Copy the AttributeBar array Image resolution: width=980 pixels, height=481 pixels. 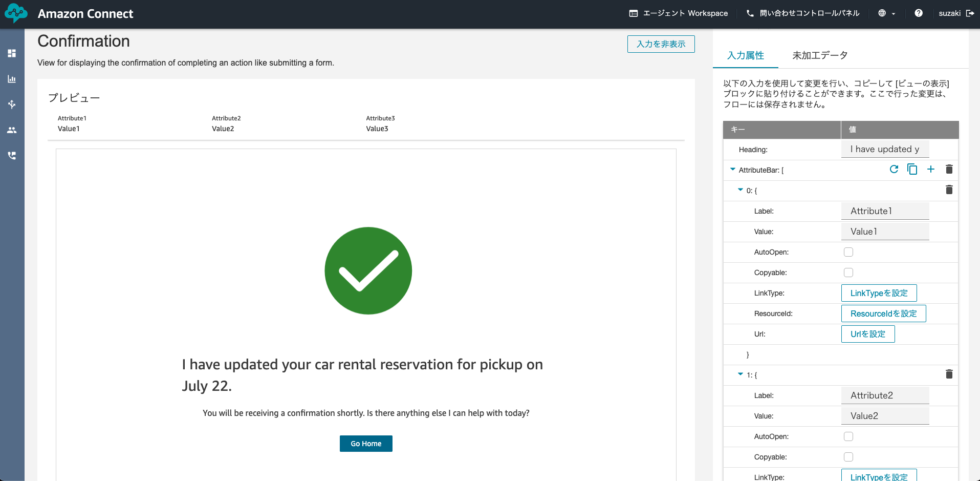912,169
